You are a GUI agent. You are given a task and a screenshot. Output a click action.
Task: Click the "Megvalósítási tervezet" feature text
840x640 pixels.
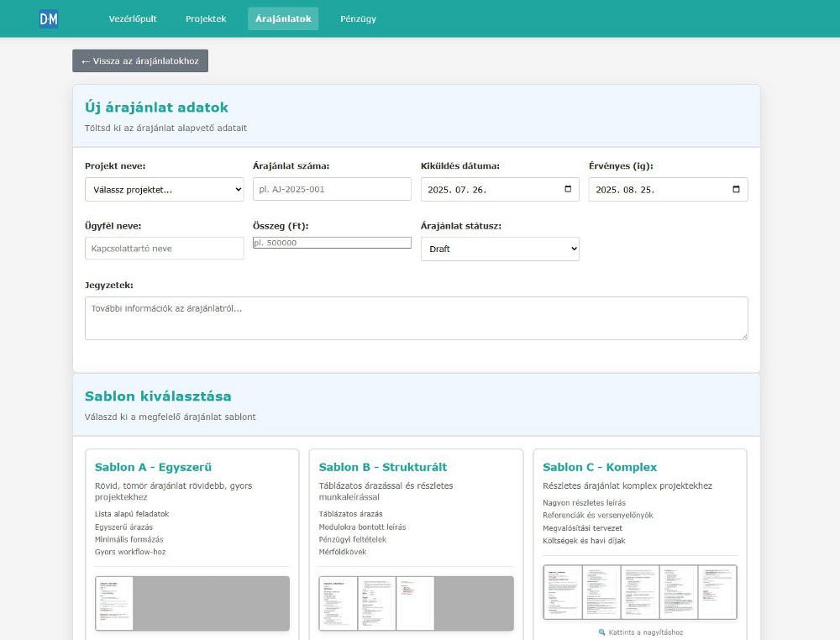pyautogui.click(x=582, y=528)
